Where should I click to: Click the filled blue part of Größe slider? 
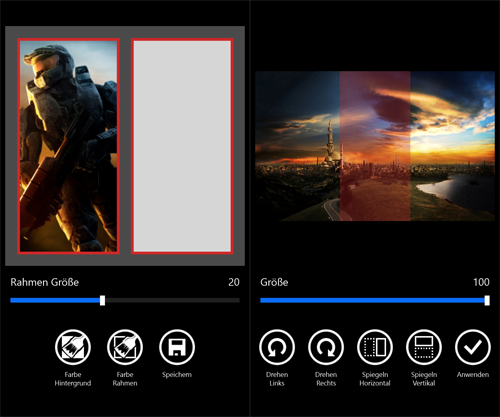372,300
